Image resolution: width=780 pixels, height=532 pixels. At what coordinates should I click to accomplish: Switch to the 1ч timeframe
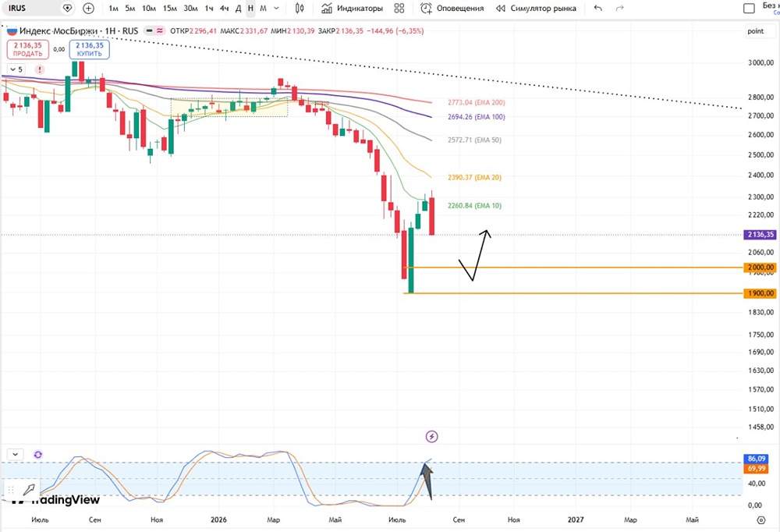click(209, 9)
